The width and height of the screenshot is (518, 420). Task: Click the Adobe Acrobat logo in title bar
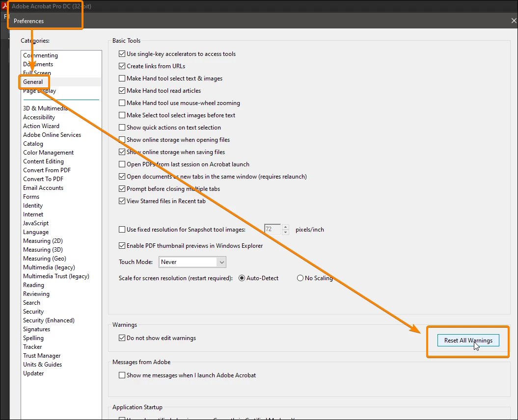click(x=4, y=6)
